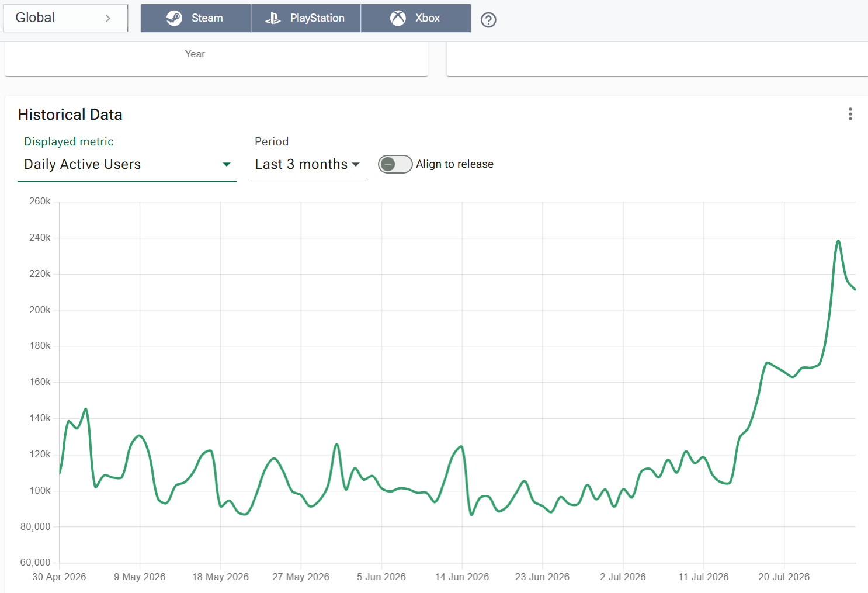Click the 30 Apr 2026 axis label

(x=59, y=577)
